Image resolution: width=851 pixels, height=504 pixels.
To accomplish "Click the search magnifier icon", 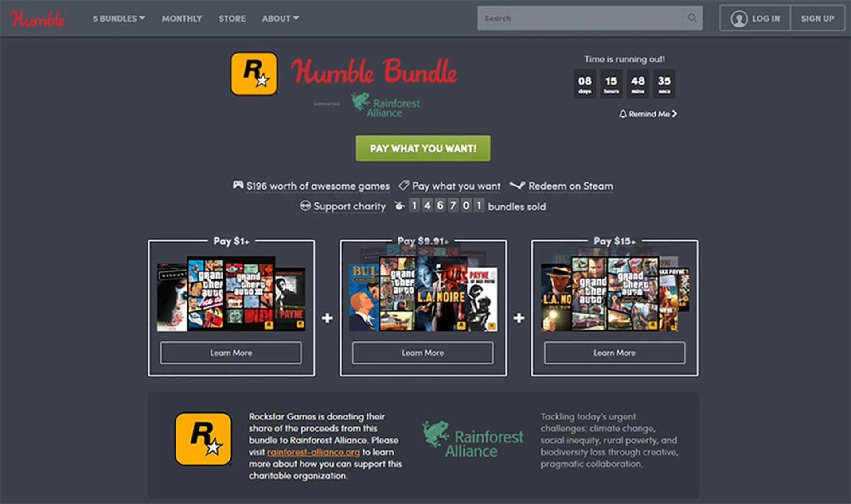I will [692, 18].
